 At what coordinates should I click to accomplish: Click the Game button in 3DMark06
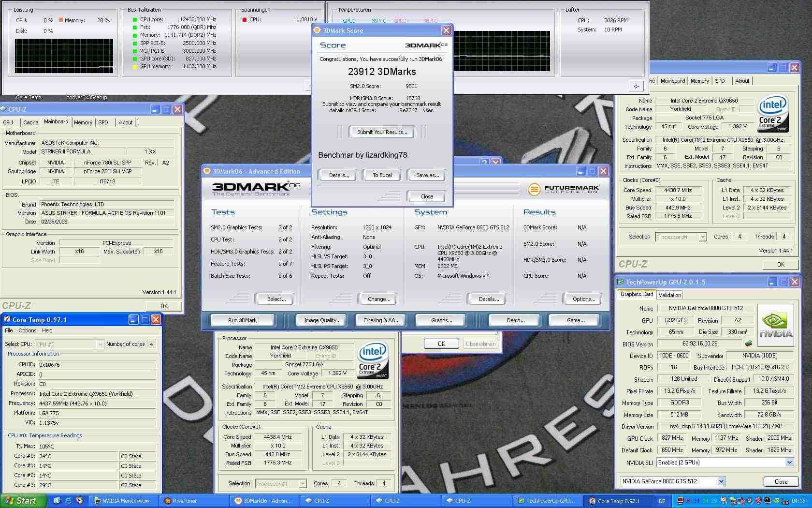575,320
